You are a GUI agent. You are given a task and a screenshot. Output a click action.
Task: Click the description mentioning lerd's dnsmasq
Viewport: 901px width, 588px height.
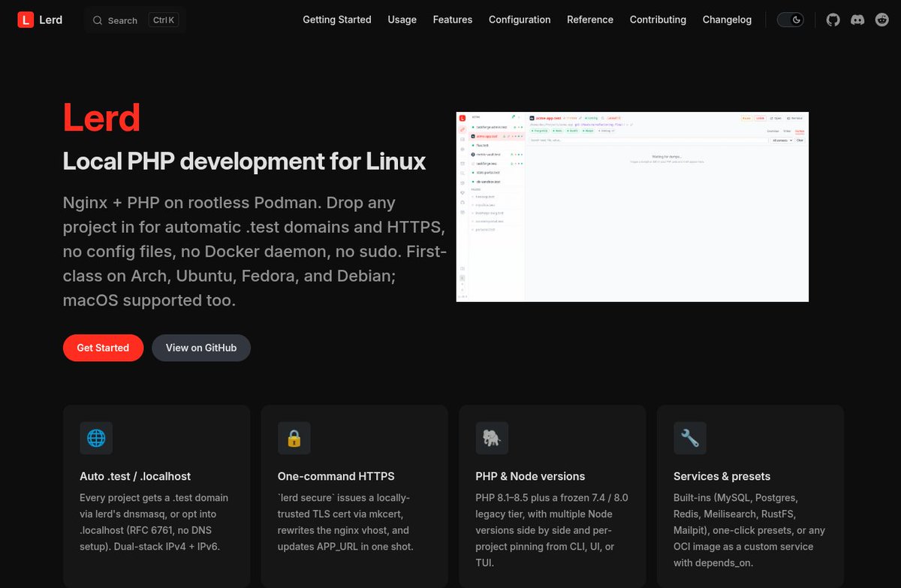point(155,522)
